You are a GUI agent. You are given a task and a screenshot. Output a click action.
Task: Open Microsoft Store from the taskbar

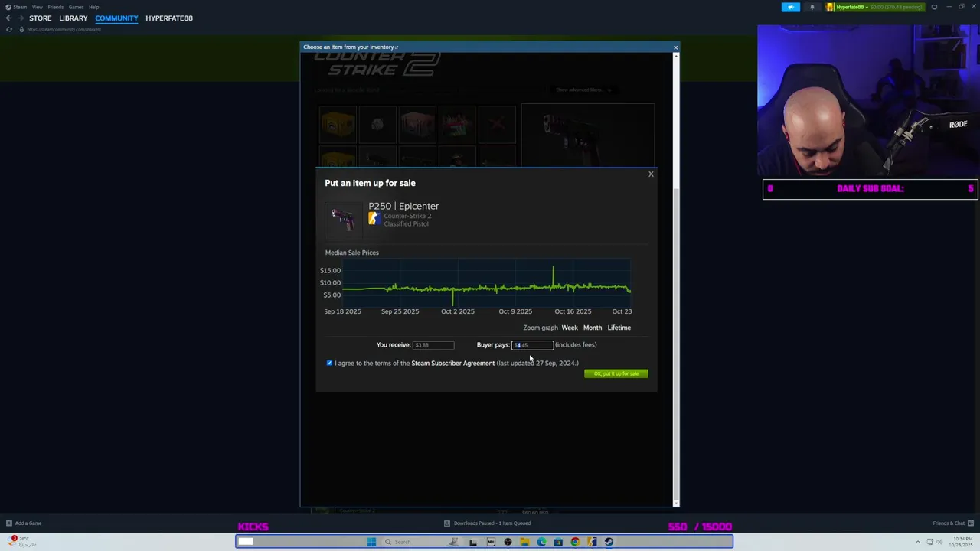[558, 542]
